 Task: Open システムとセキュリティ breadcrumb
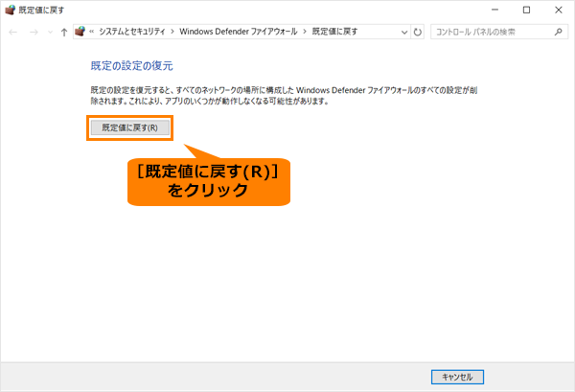click(132, 32)
